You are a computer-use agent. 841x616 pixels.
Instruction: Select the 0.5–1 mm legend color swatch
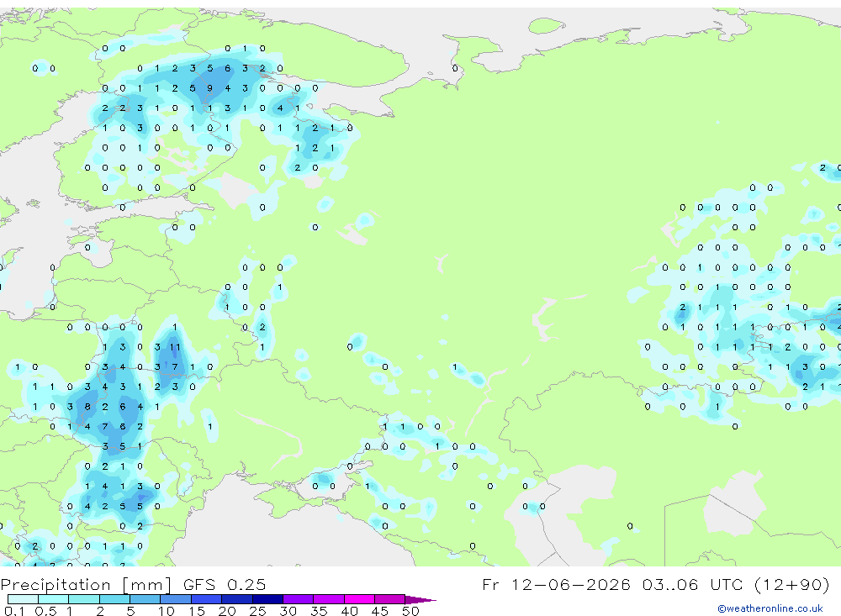[53, 599]
